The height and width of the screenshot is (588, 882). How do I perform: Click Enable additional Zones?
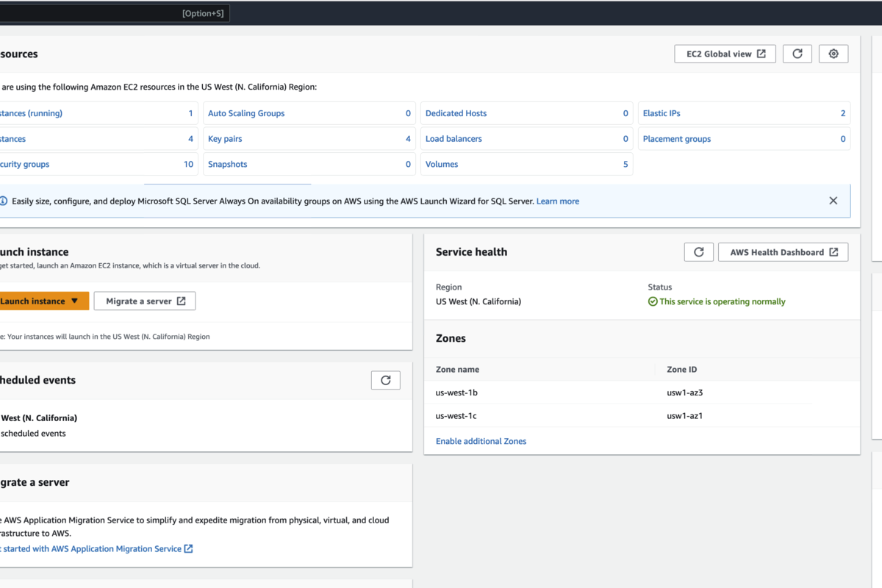pos(481,441)
